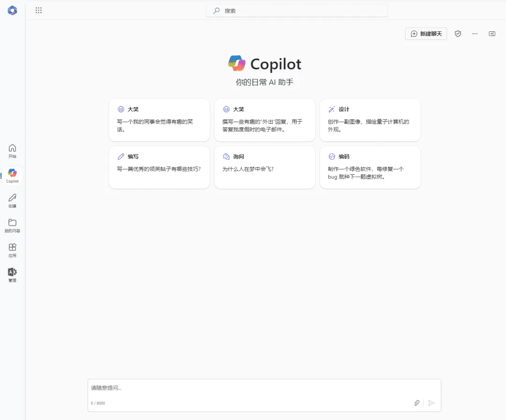The image size is (506, 420).
Task: Open the 管理 admin icon
Action: tap(13, 275)
